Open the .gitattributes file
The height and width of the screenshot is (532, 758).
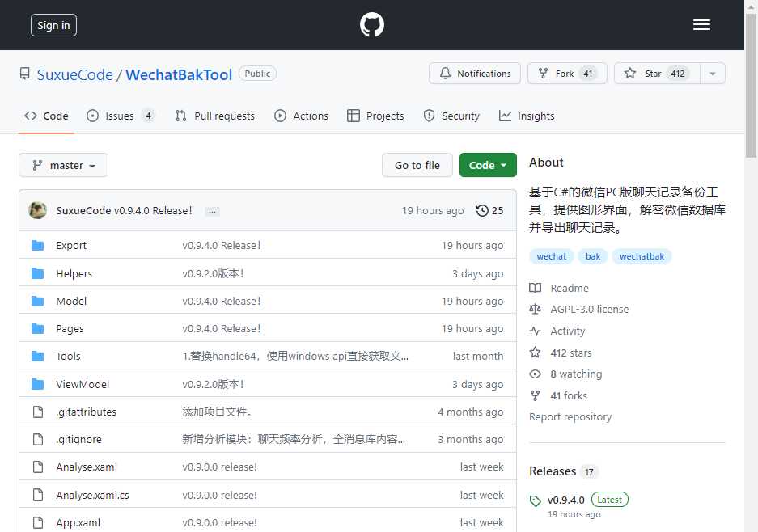click(86, 412)
